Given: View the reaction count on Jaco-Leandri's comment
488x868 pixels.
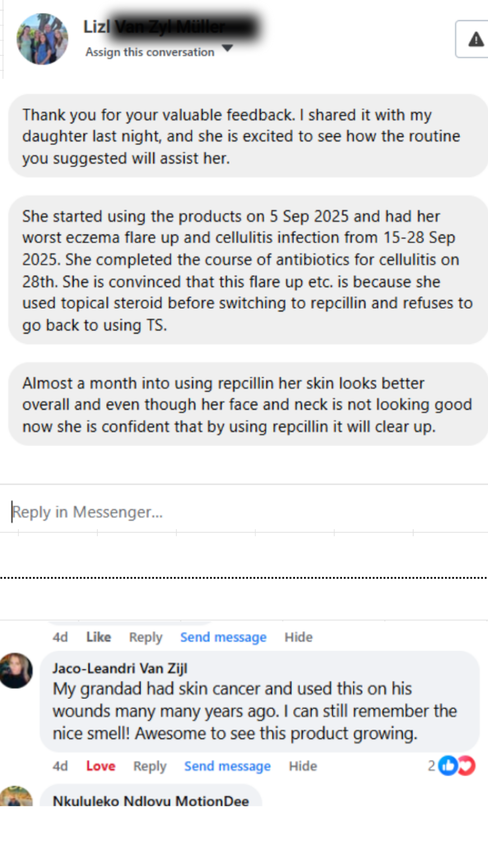Looking at the screenshot, I should coord(432,766).
